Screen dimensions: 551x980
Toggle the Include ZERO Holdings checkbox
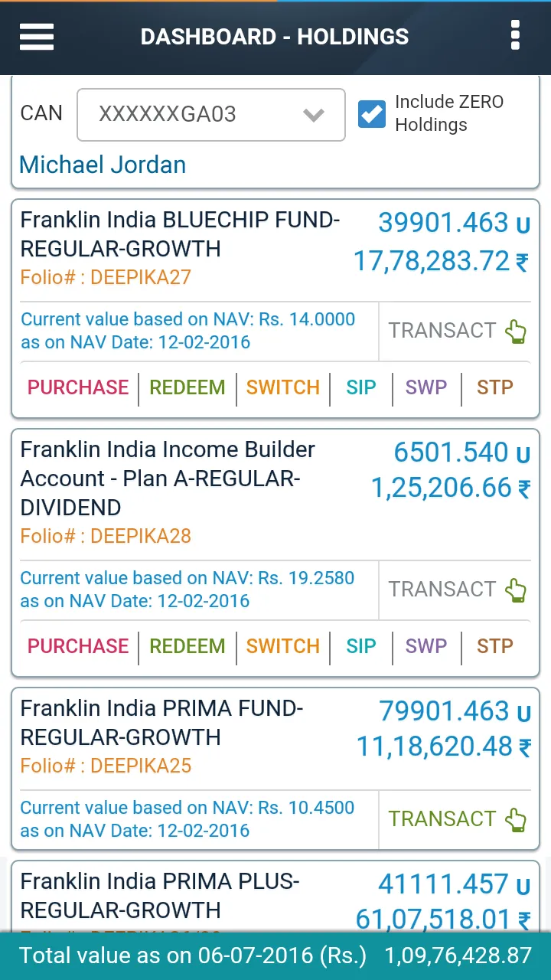[372, 114]
